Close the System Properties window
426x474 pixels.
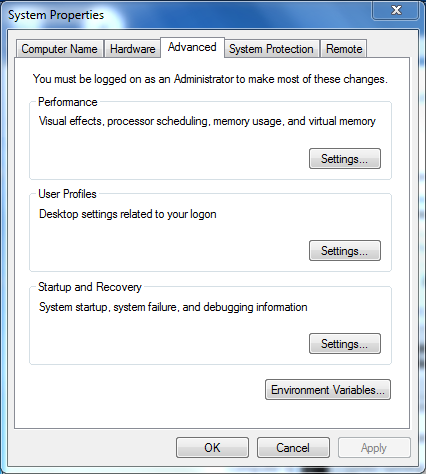(396, 10)
